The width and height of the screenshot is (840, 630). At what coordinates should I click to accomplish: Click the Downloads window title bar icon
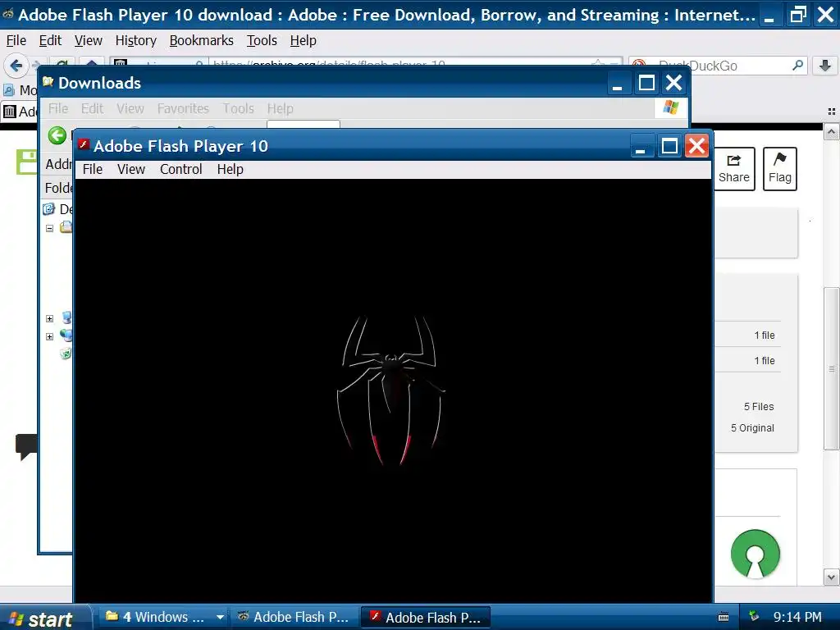pos(48,82)
